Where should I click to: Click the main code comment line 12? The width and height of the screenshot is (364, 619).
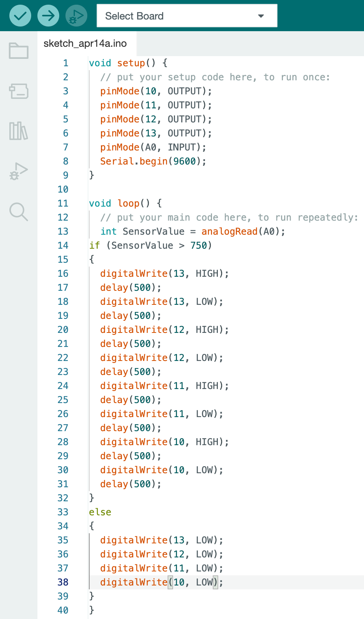point(229,218)
